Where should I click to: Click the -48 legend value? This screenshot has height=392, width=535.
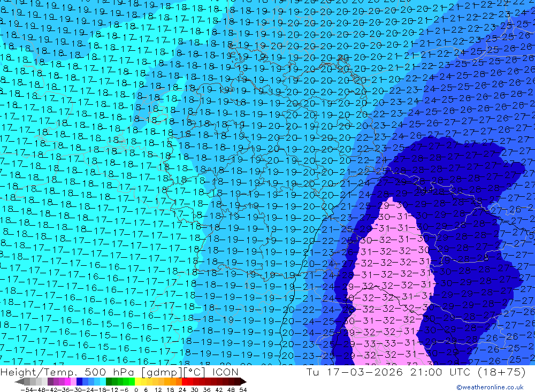tap(40, 390)
